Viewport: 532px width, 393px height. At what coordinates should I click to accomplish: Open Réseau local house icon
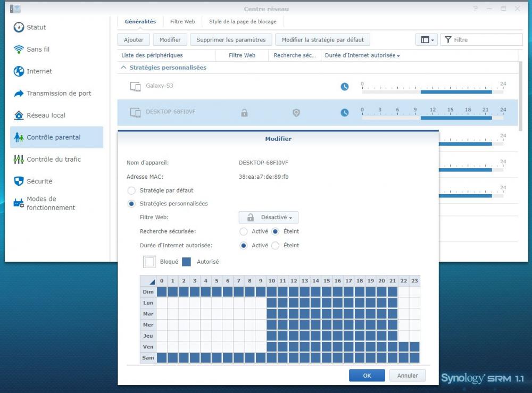tap(19, 115)
